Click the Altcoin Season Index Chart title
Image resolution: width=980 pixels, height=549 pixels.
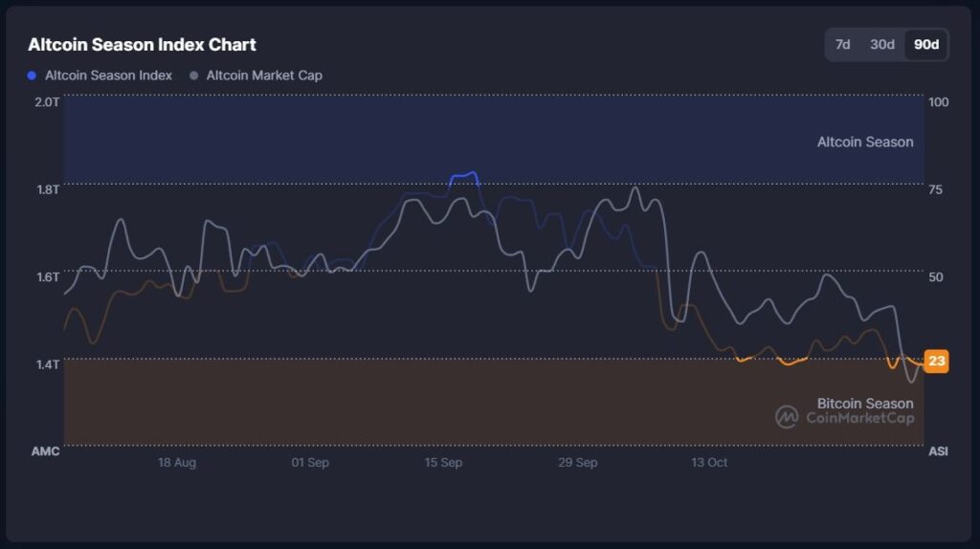(142, 45)
